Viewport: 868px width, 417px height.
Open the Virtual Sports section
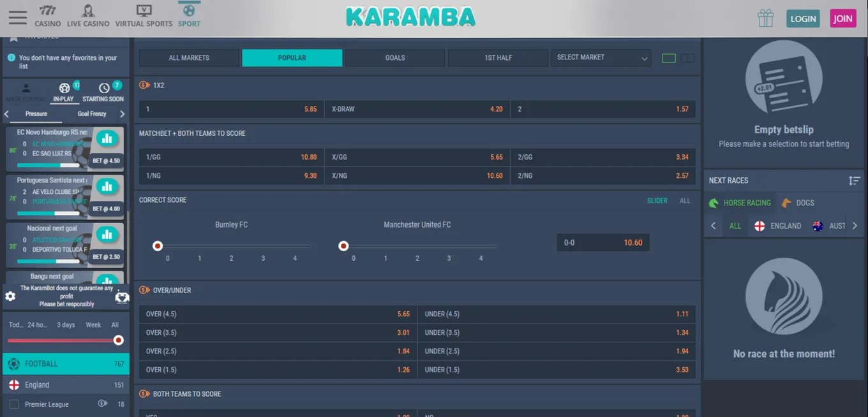[144, 15]
